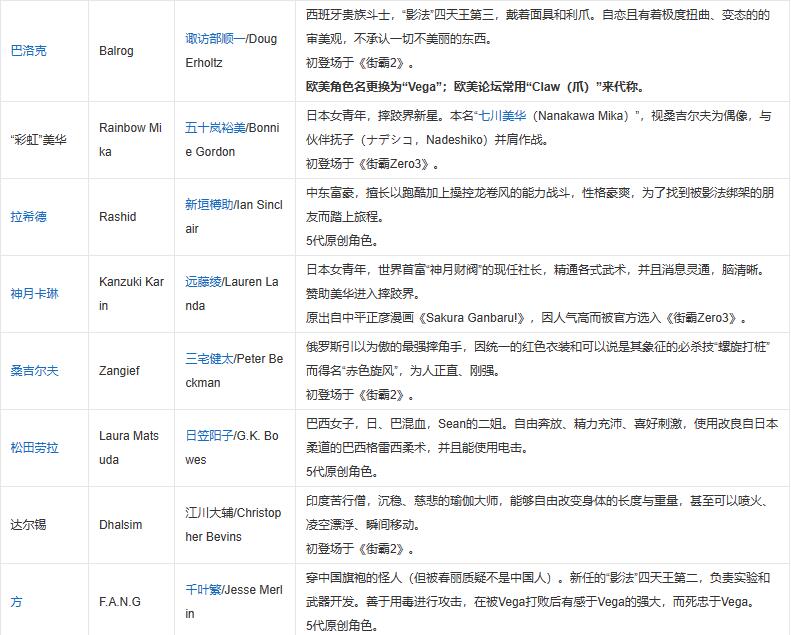Click the F.A.N.G English name cell
This screenshot has height=635, width=791.
(120, 602)
